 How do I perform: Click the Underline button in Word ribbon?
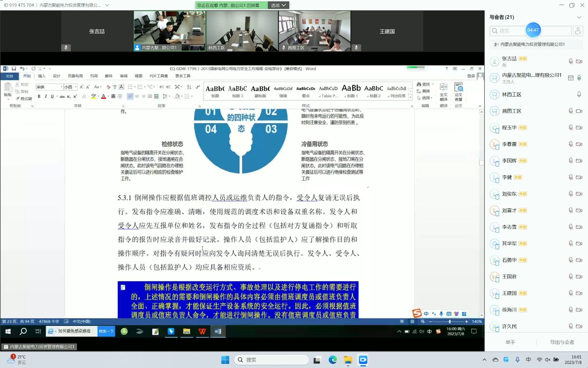click(52, 96)
